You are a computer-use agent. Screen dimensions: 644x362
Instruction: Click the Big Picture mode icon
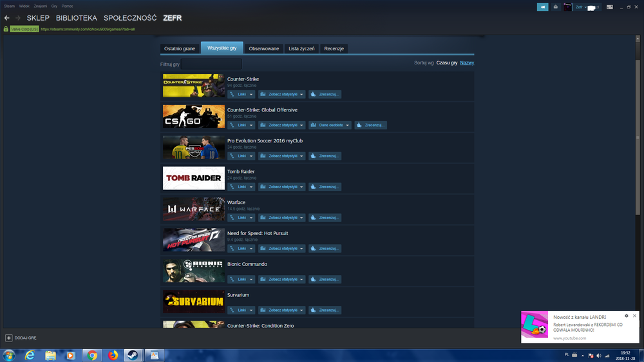point(610,7)
